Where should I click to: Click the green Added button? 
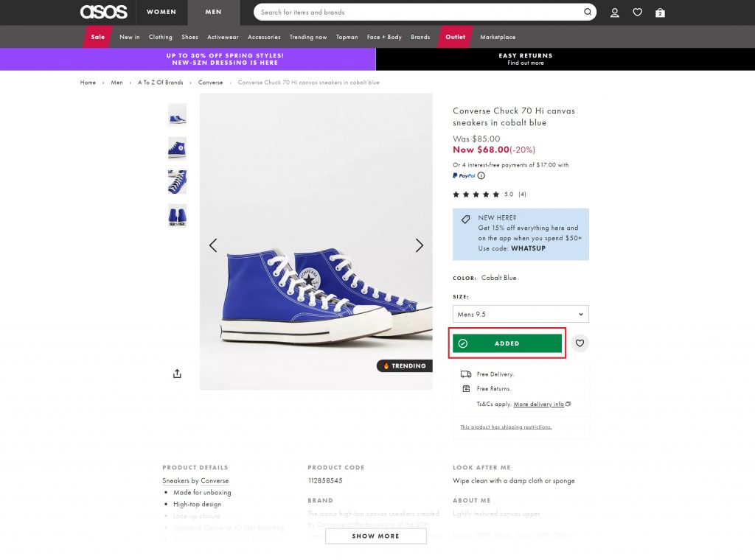[x=507, y=343]
